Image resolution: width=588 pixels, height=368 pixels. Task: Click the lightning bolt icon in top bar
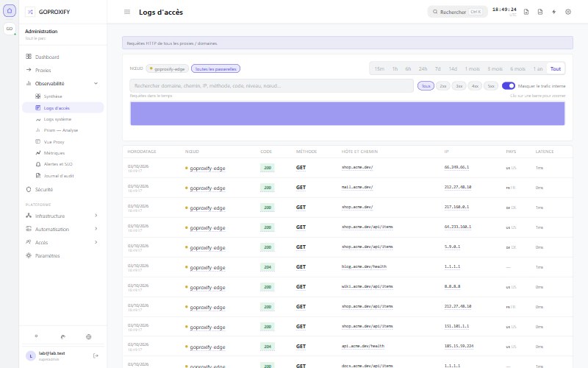554,12
